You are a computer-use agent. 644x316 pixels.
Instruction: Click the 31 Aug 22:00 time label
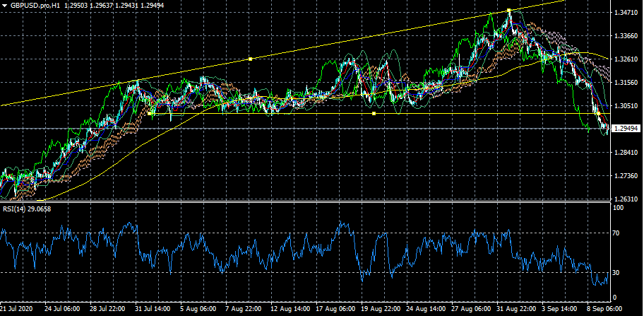515,310
